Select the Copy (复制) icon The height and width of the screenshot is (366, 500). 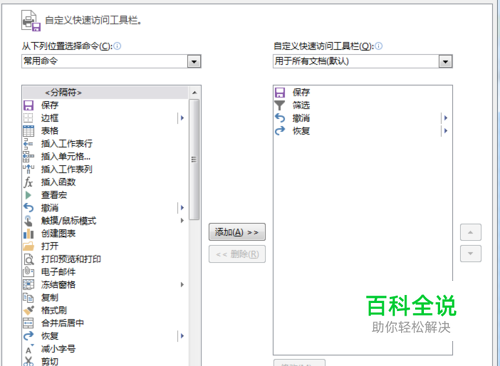click(x=28, y=297)
